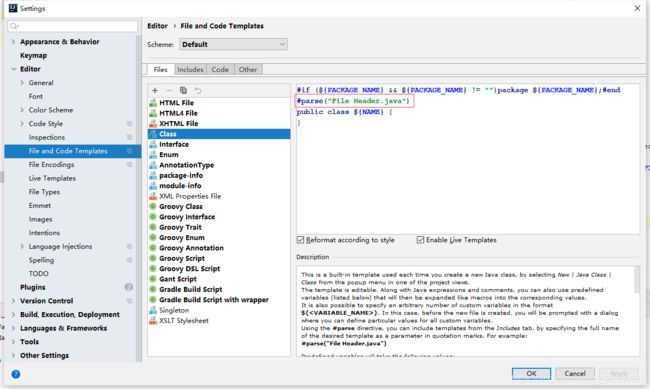The width and height of the screenshot is (650, 389).
Task: Select the AnnotationType template icon
Action: tap(153, 165)
